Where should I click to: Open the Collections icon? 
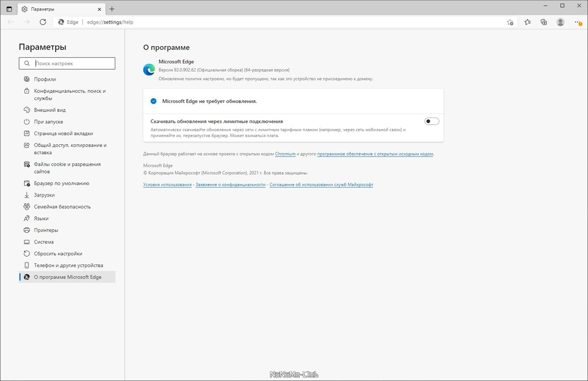coord(544,22)
